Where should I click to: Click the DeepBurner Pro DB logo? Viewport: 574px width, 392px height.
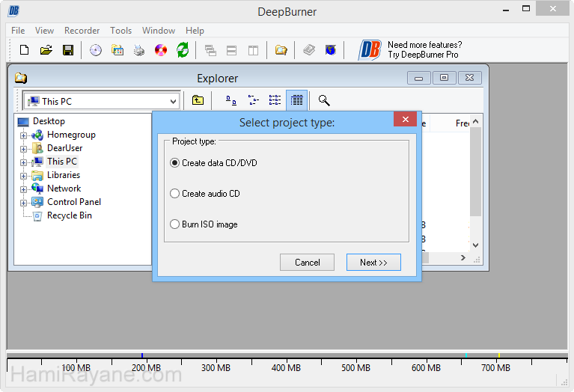(x=370, y=50)
